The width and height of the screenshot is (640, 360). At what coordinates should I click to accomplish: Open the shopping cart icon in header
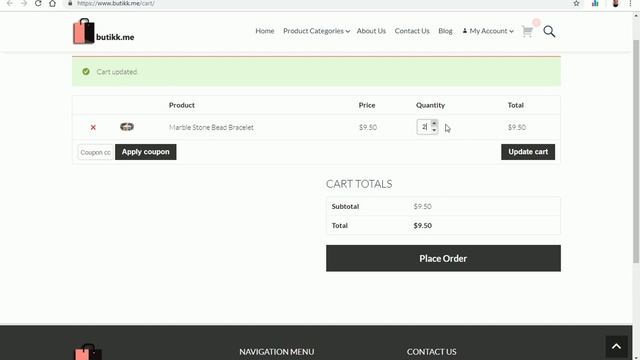pyautogui.click(x=527, y=31)
